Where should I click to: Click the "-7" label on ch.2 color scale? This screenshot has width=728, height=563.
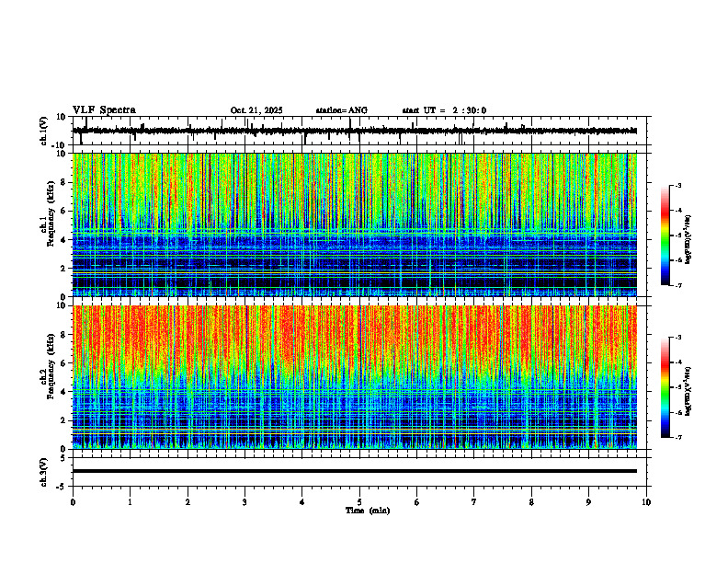pos(678,437)
